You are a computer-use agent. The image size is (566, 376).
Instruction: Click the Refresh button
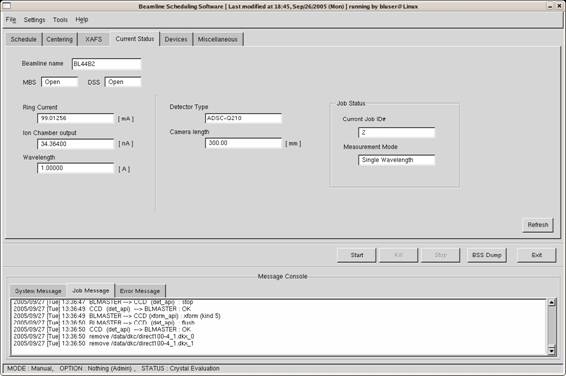(537, 225)
